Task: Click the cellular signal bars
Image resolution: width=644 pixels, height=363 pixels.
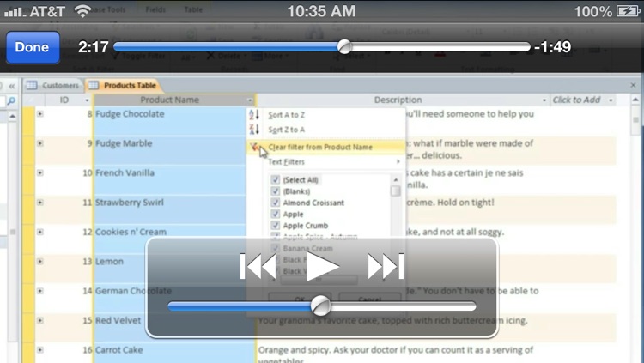Action: [x=14, y=12]
